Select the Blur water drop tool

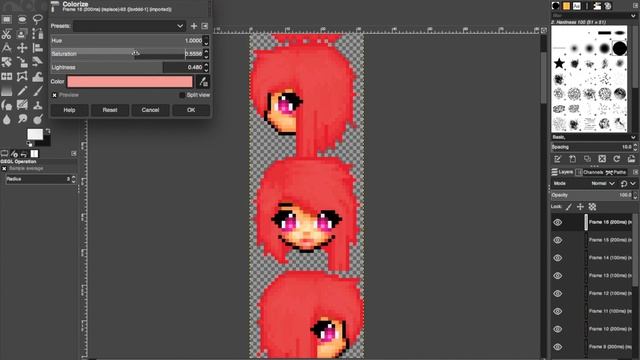[x=7, y=120]
